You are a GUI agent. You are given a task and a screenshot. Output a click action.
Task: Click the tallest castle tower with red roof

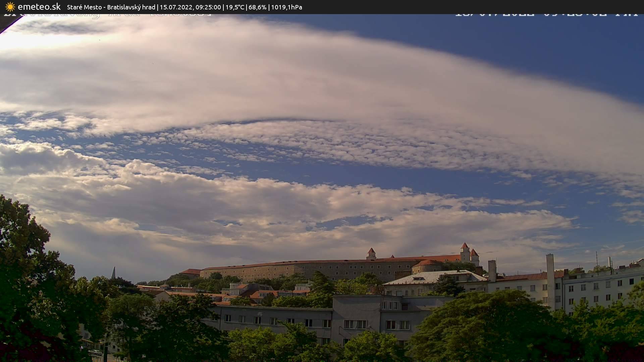(465, 251)
